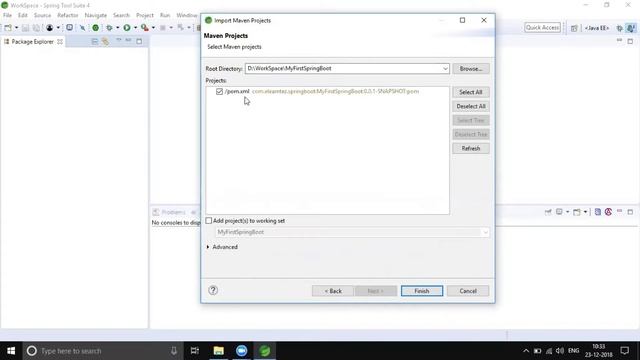This screenshot has height=360, width=640.
Task: Open the Run menu
Action: (x=165, y=15)
